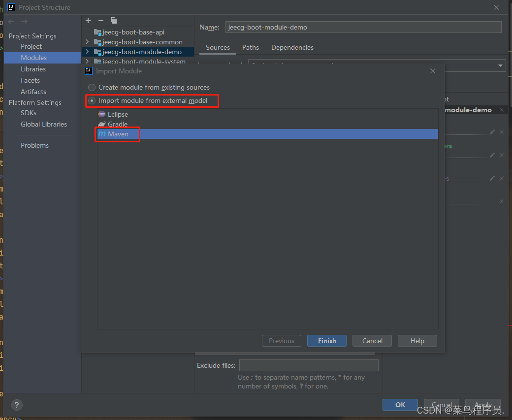Click the jeecg-boot-module-demo folder icon
This screenshot has height=420, width=512.
click(97, 52)
